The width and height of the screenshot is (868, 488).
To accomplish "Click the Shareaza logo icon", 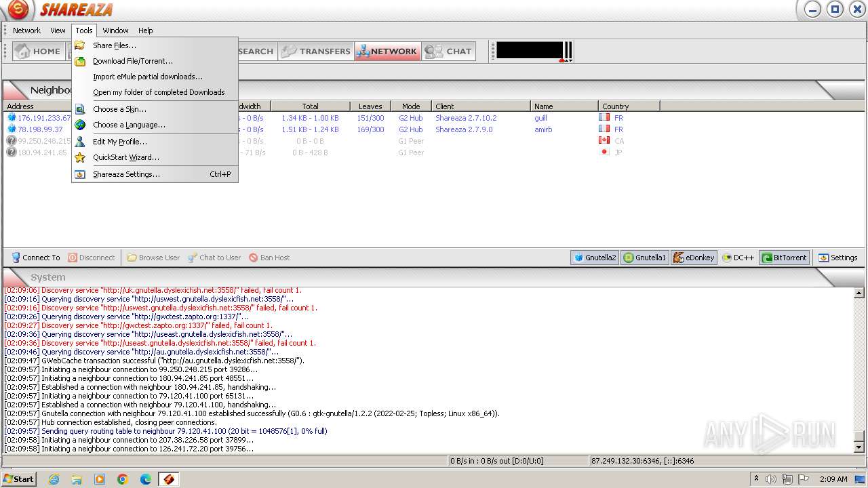I will tap(18, 9).
